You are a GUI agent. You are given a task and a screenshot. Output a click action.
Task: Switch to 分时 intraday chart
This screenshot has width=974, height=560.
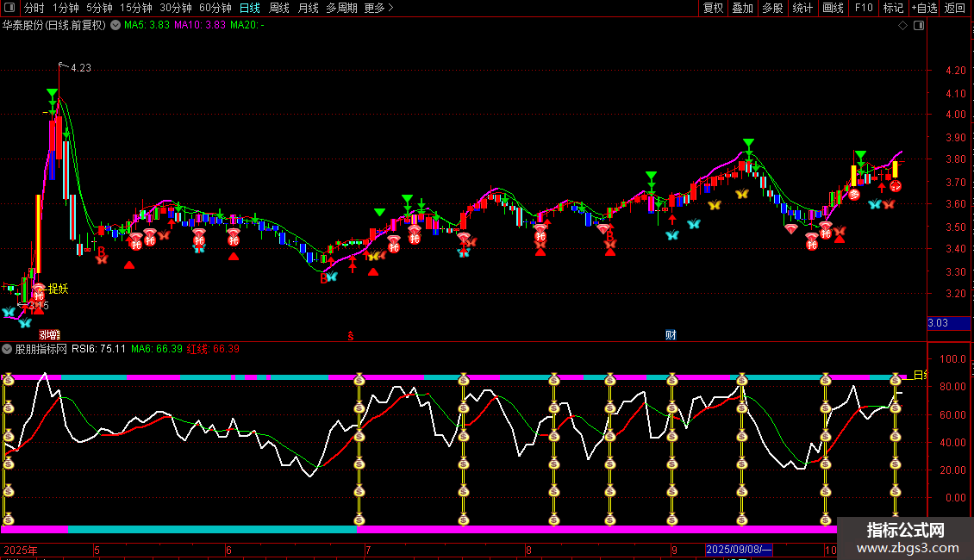click(x=34, y=8)
